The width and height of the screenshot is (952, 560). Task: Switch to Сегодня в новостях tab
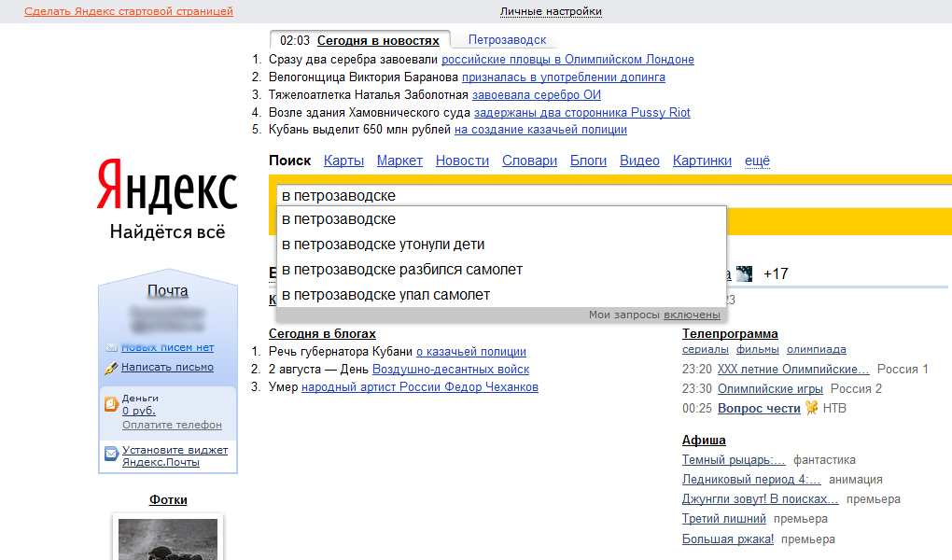[x=378, y=41]
